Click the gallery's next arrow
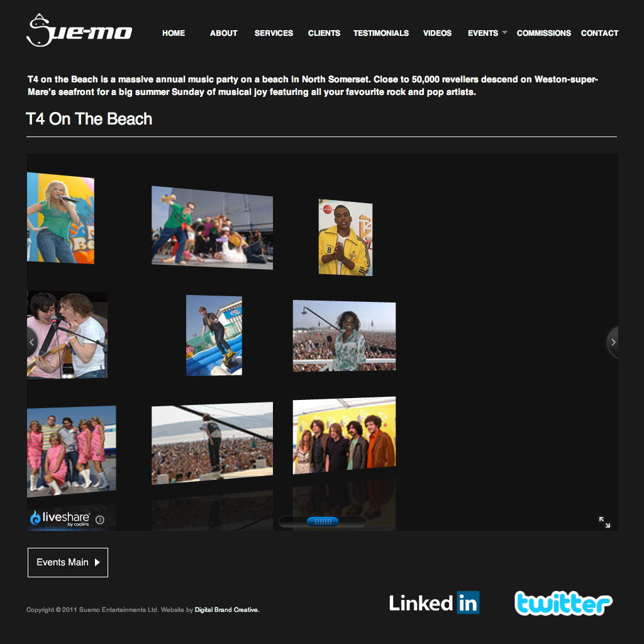Viewport: 644px width, 644px height. [x=613, y=342]
